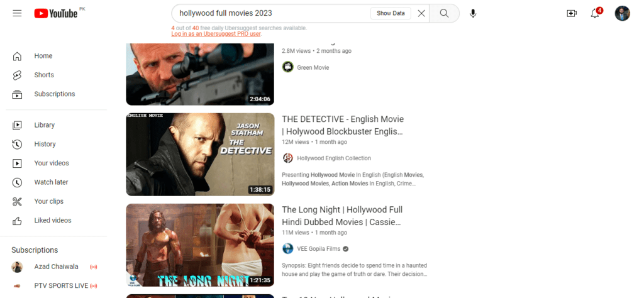The image size is (644, 298).
Task: Open Hollywood English Collection channel name
Action: [334, 158]
